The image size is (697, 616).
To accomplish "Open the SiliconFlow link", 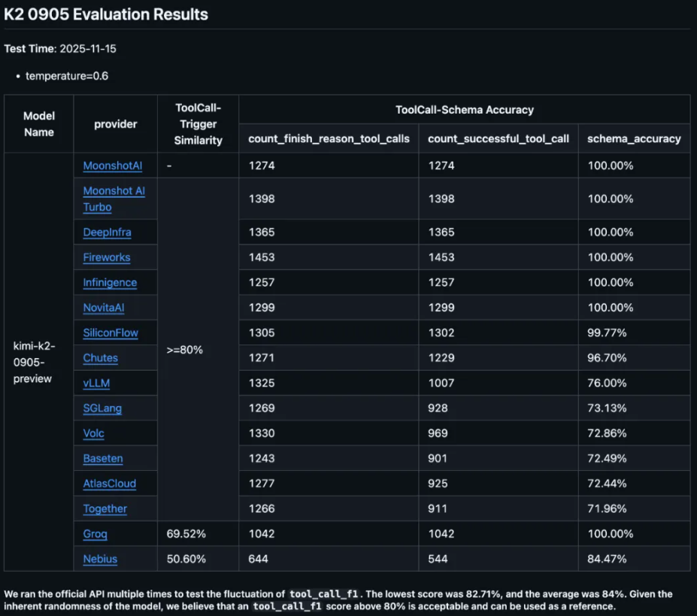I will 111,332.
